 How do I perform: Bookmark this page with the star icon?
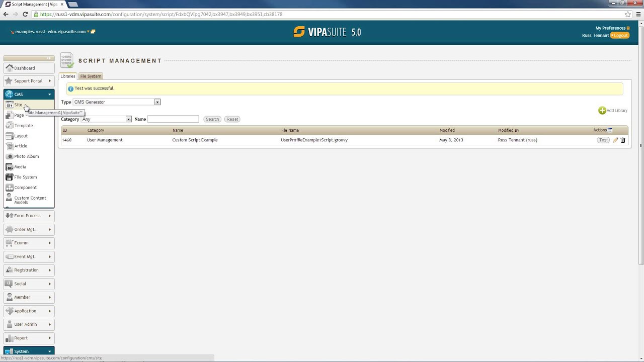[x=627, y=14]
